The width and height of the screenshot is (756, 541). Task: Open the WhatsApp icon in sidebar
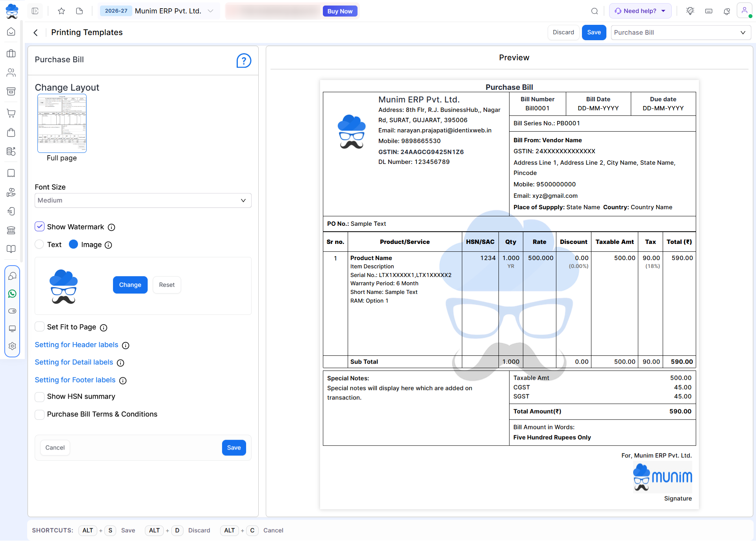point(12,294)
